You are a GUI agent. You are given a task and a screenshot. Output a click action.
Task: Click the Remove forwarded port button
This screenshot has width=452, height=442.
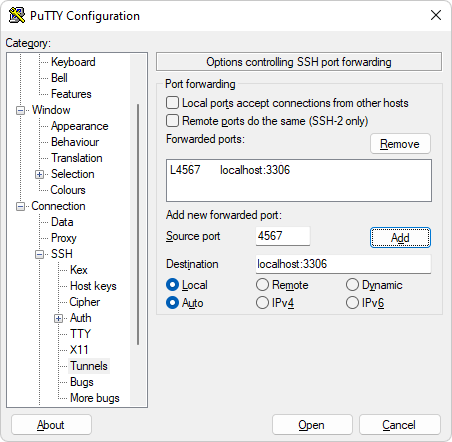coord(400,144)
